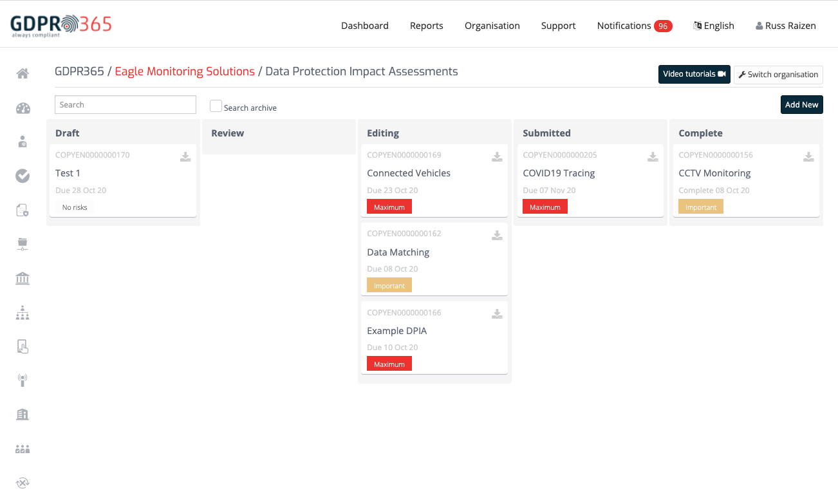Open the Support menu
Screen dimensions: 838x504
click(559, 26)
